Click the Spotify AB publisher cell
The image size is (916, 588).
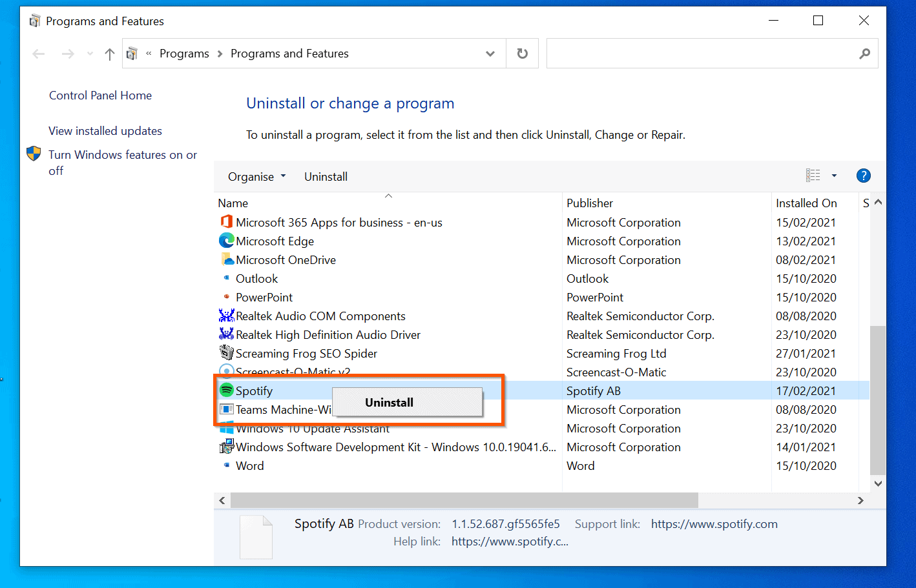pyautogui.click(x=593, y=390)
